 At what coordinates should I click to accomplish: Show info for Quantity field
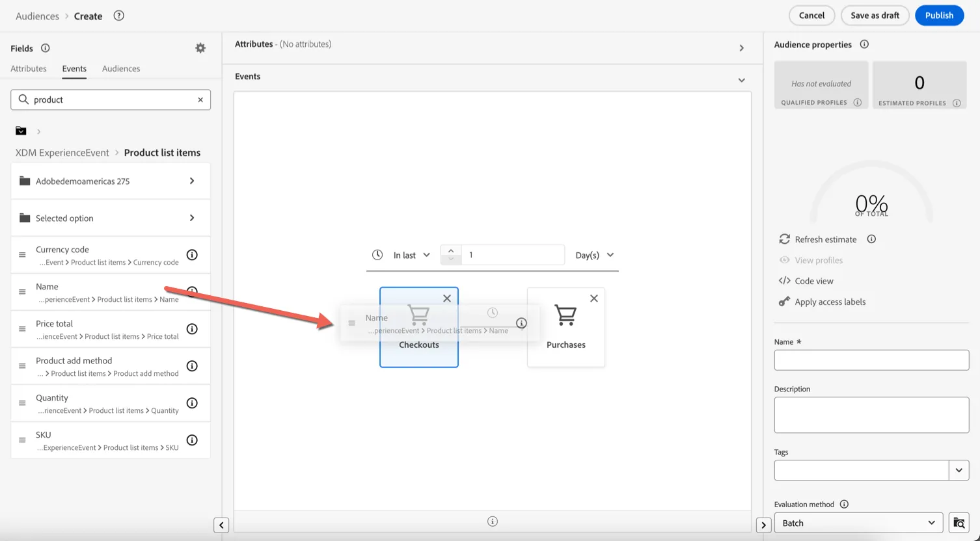192,403
